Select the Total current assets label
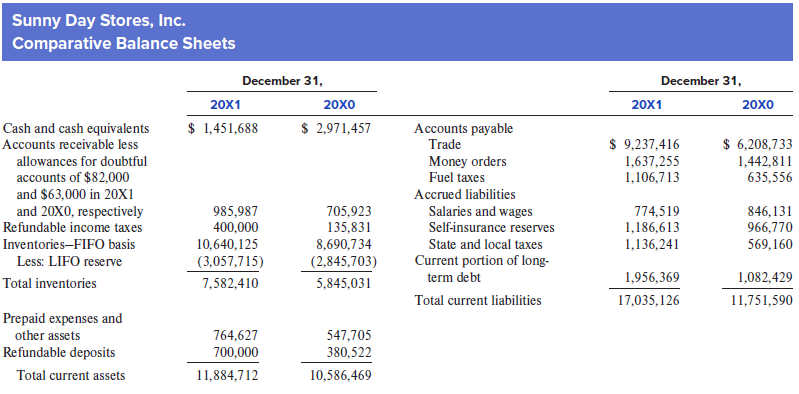The image size is (799, 394). coord(71,376)
